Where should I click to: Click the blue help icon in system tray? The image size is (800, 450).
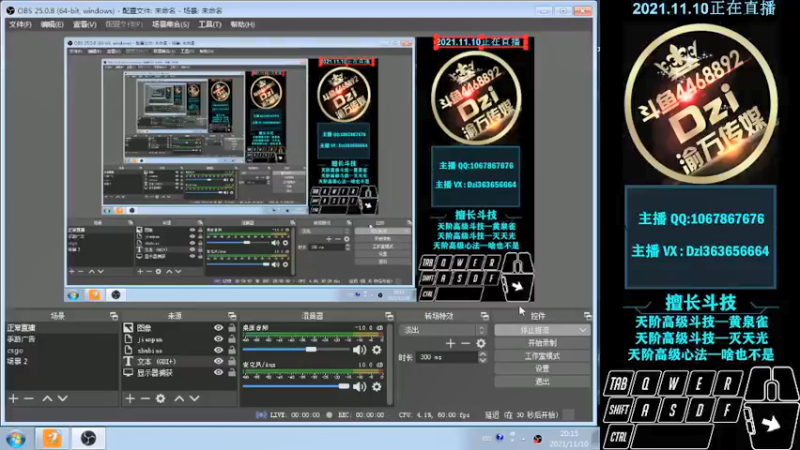coord(499,438)
